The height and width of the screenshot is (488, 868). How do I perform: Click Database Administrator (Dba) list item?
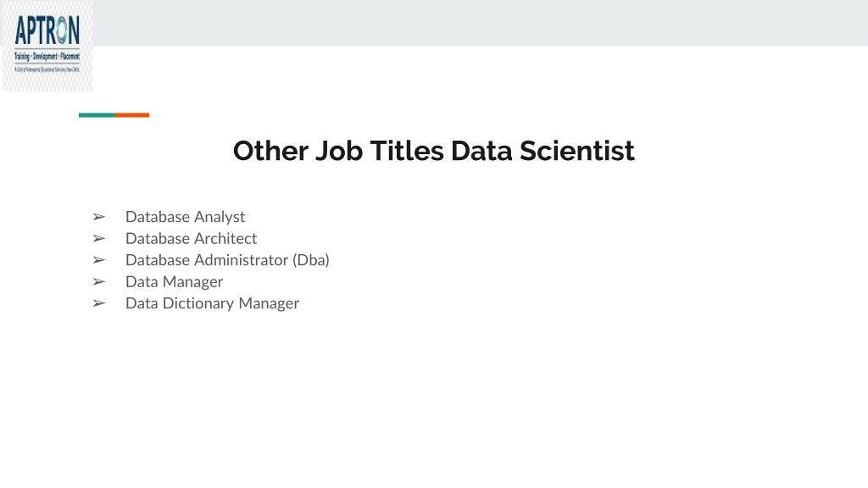(x=227, y=260)
